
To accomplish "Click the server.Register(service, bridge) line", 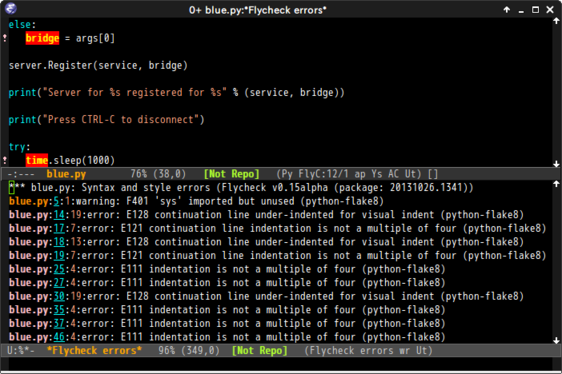I will (x=98, y=65).
